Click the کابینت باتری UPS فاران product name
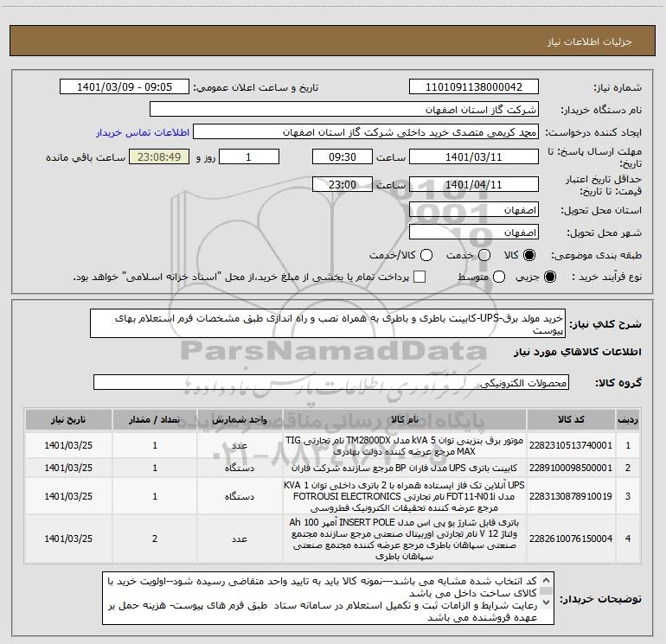This screenshot has height=644, width=666. (405, 468)
